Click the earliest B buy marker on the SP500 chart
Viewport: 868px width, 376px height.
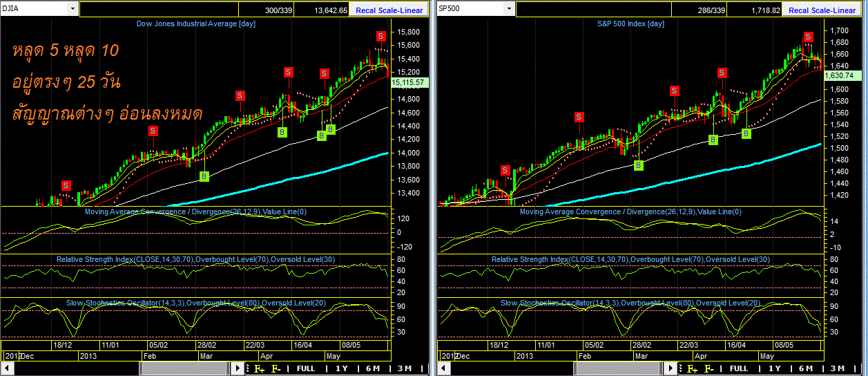click(x=639, y=164)
